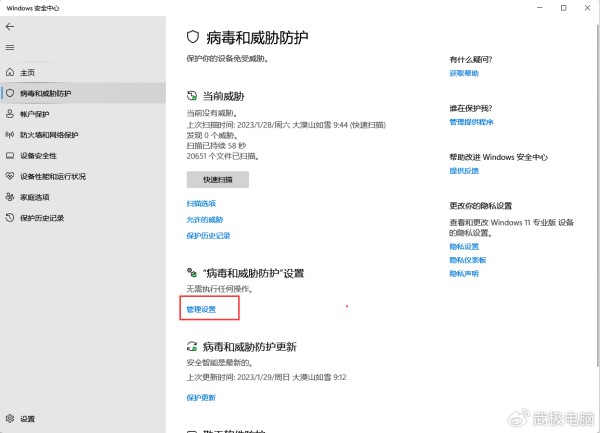Open 保护历史记录 clock icon in sidebar
The height and width of the screenshot is (433, 600).
click(x=10, y=218)
